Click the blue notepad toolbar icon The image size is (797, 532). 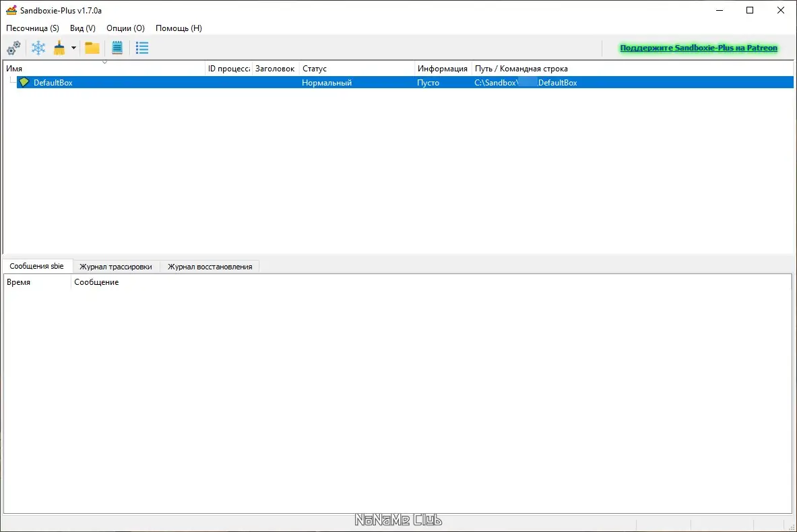[117, 48]
